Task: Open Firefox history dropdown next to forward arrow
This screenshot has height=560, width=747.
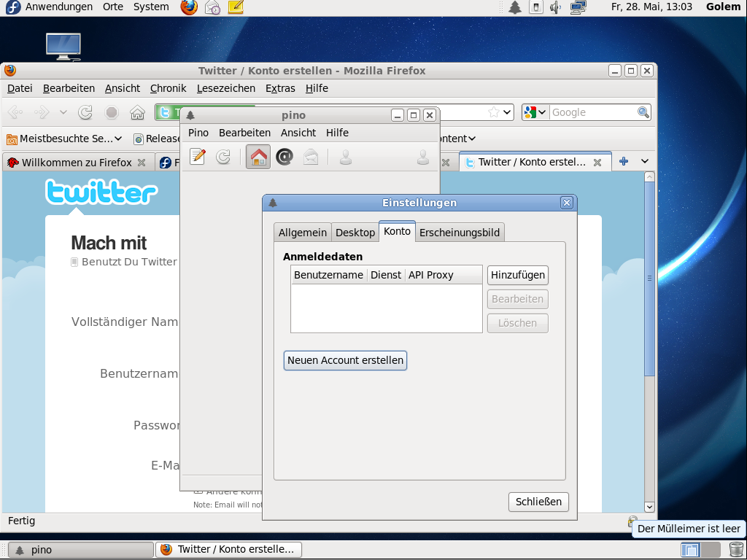Action: [x=63, y=112]
